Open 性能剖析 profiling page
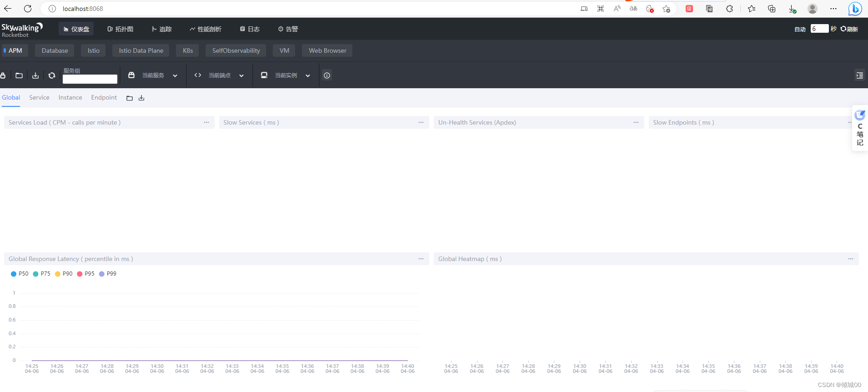The height and width of the screenshot is (392, 868). [x=206, y=29]
